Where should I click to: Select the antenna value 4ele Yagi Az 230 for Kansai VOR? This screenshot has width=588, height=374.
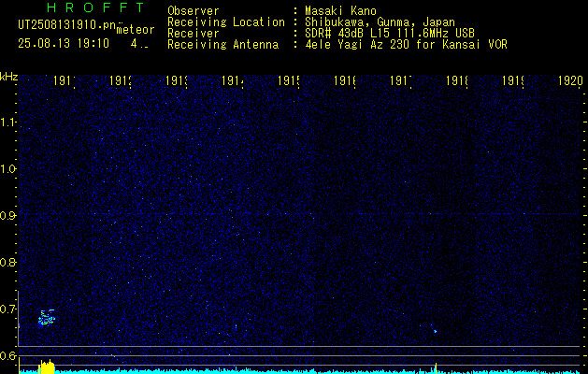pos(406,45)
